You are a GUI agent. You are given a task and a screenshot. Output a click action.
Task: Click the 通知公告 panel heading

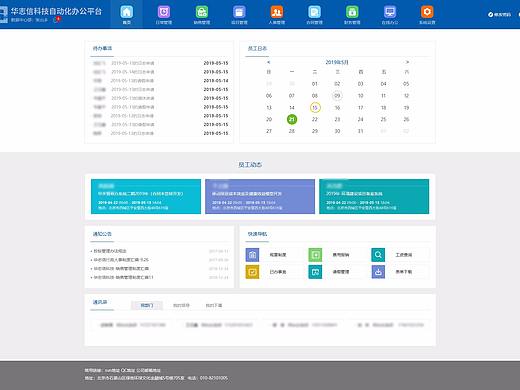click(x=102, y=234)
